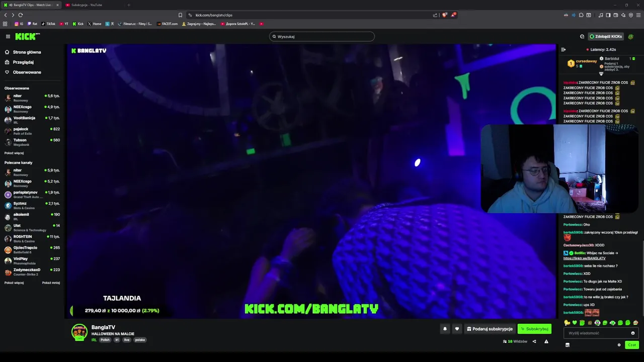Click Pokaż mniej under Polecane kanały
Viewport: 644px width, 362px height.
[x=51, y=283]
